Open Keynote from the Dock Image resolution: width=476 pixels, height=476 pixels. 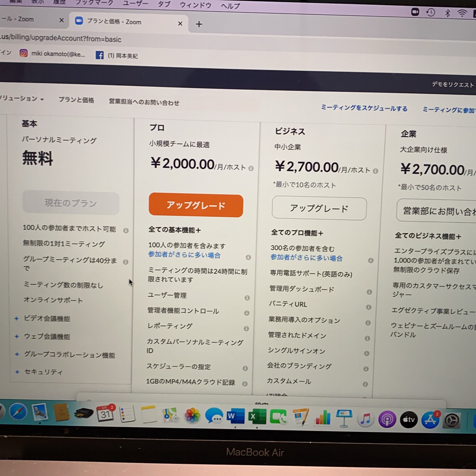344,418
